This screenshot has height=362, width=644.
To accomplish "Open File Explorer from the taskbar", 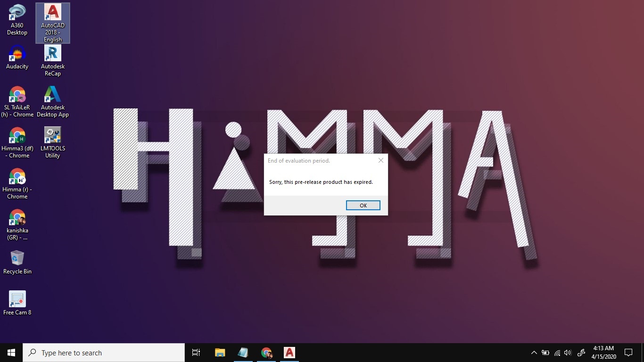I will tap(220, 353).
